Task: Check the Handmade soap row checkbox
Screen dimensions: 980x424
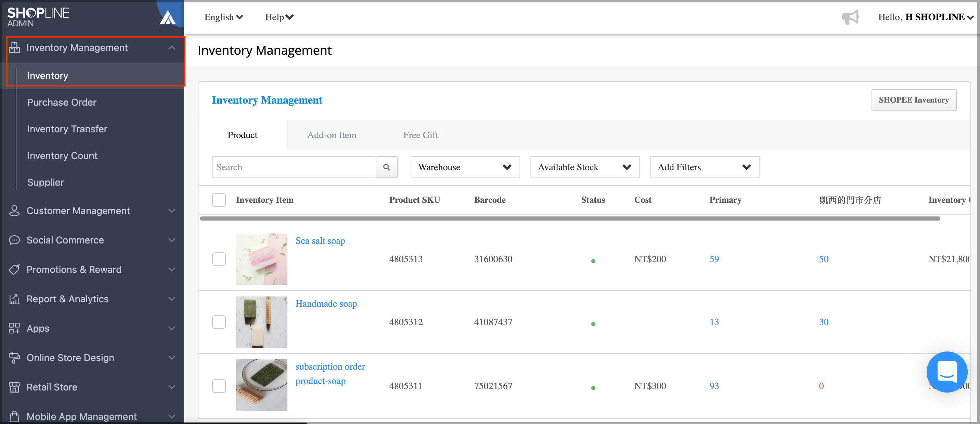Action: click(219, 322)
